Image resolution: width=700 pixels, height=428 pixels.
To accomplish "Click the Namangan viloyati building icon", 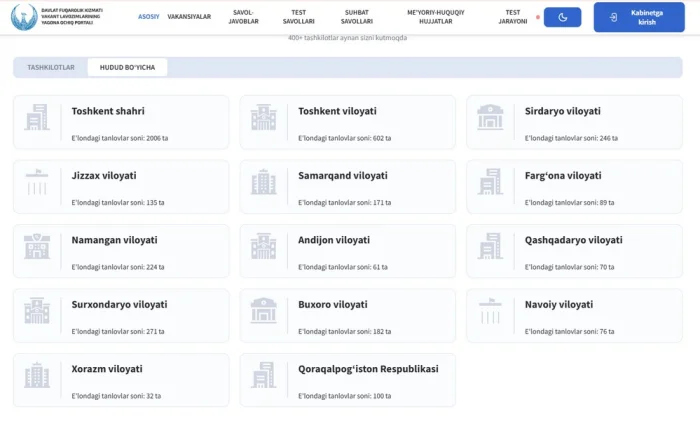I will (x=37, y=247).
